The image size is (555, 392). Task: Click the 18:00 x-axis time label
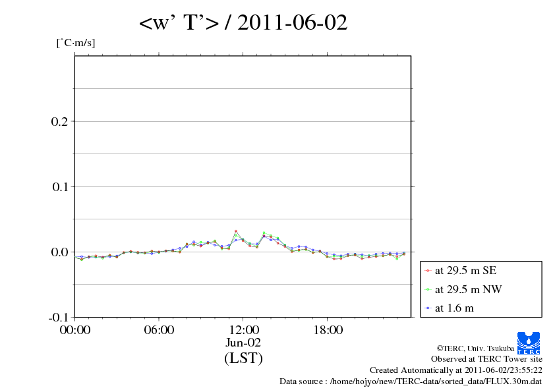click(328, 330)
